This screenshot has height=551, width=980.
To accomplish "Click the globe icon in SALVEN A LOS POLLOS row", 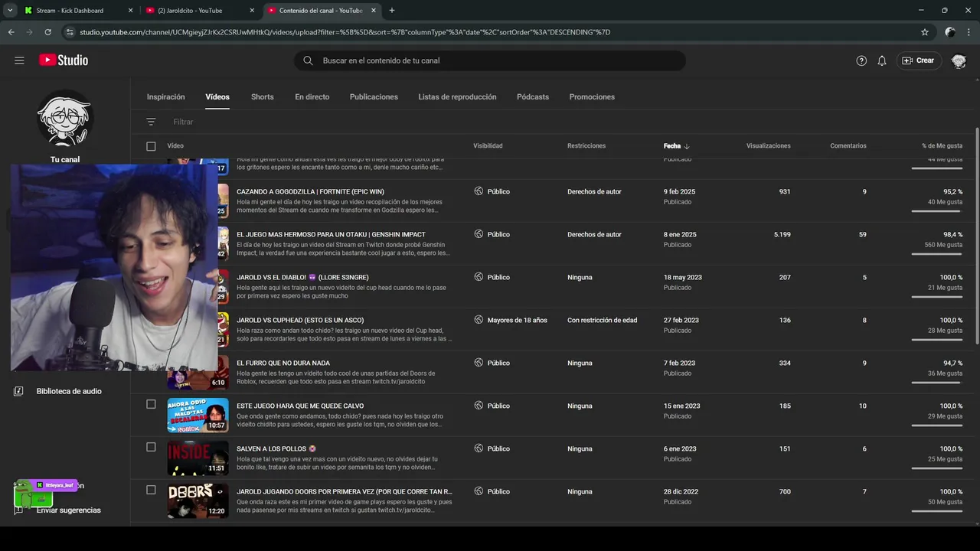I will tap(479, 448).
